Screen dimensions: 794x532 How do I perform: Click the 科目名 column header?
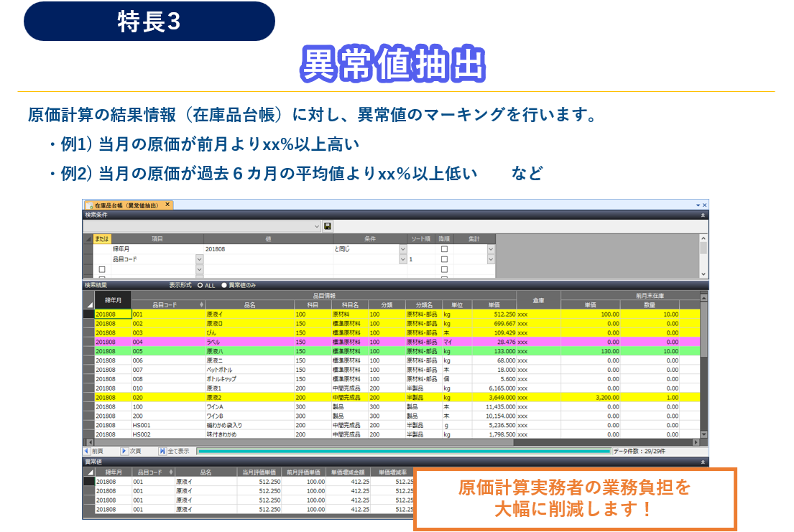(x=350, y=304)
